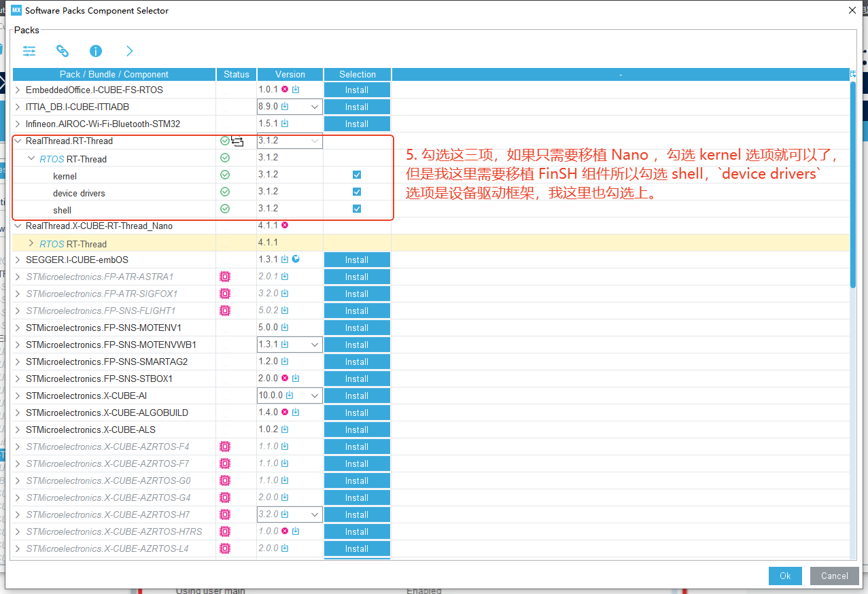The height and width of the screenshot is (594, 868).
Task: Collapse the RealThread.RT-Thread pack
Action: click(18, 141)
